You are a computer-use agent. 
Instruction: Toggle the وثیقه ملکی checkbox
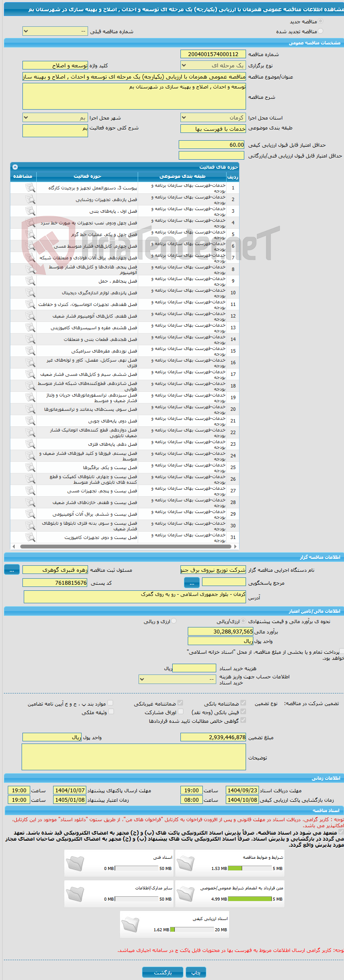click(111, 712)
